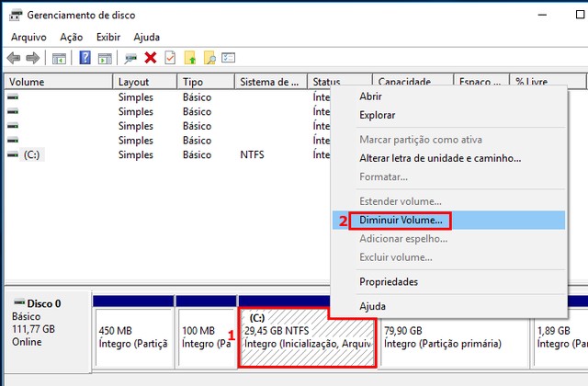The image size is (588, 386).
Task: Sort by the Capacidade column header
Action: click(x=413, y=82)
